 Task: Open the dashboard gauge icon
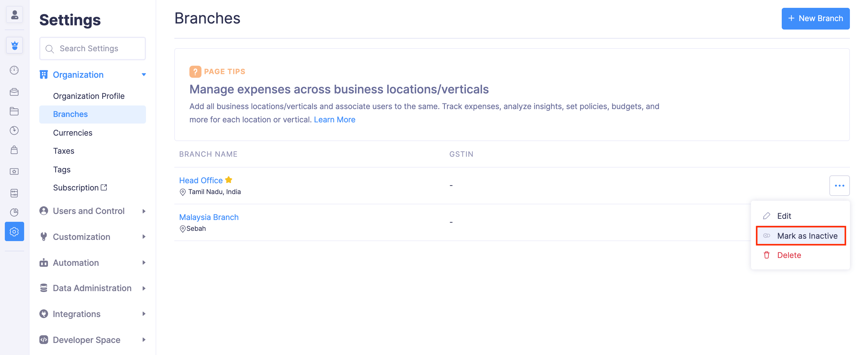click(14, 70)
